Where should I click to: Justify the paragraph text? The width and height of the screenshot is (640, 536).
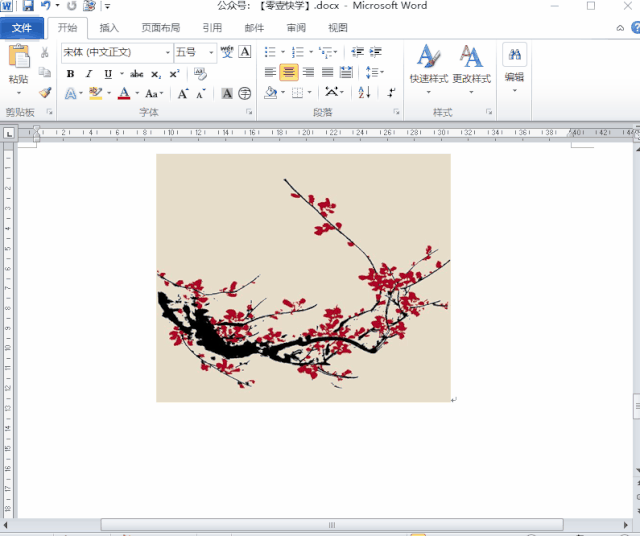coord(327,73)
